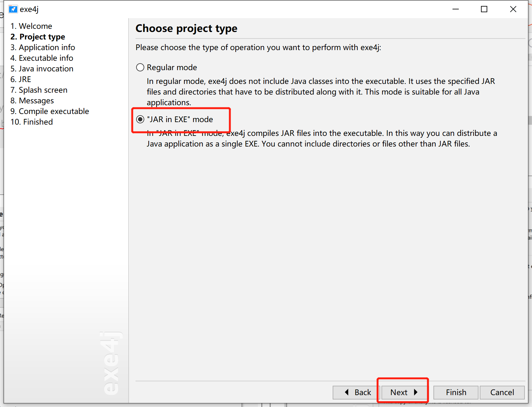Viewport: 532px width, 407px height.
Task: Jump to step 6. JRE
Action: pos(21,79)
